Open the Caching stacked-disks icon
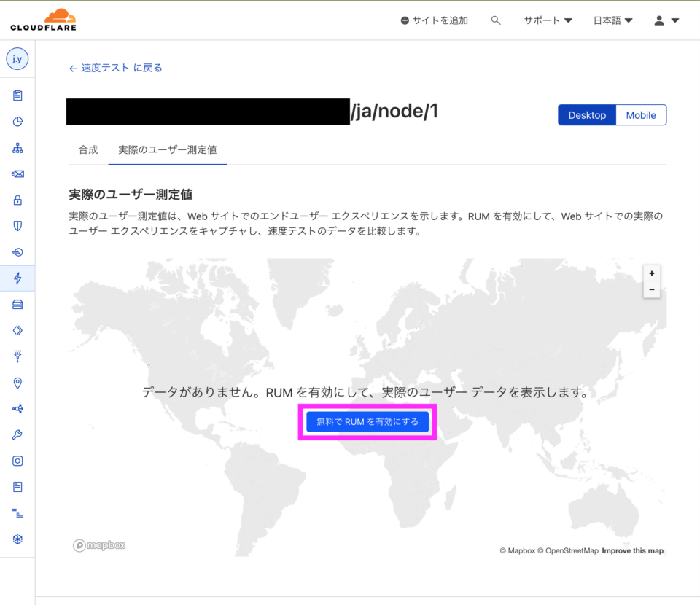This screenshot has height=605, width=700. click(x=17, y=304)
